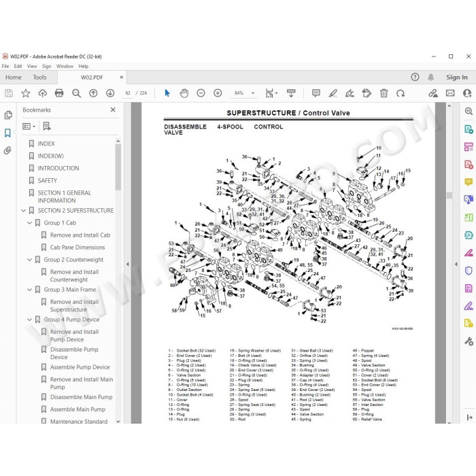Click the bookmarks panel scrollbar
The height and width of the screenshot is (476, 476).
[x=118, y=167]
